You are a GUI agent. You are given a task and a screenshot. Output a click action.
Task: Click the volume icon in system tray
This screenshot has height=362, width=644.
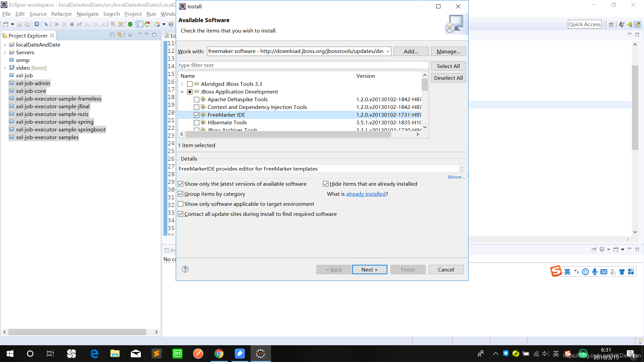pyautogui.click(x=545, y=354)
